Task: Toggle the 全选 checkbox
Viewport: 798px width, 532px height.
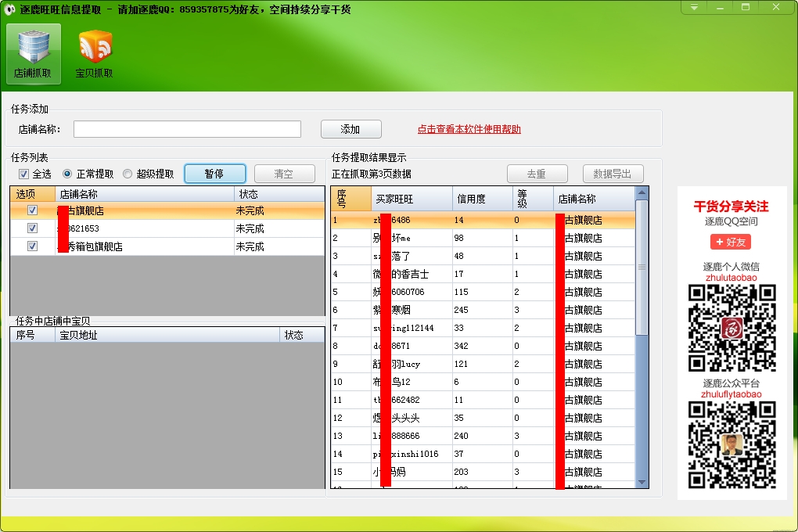Action: click(24, 174)
